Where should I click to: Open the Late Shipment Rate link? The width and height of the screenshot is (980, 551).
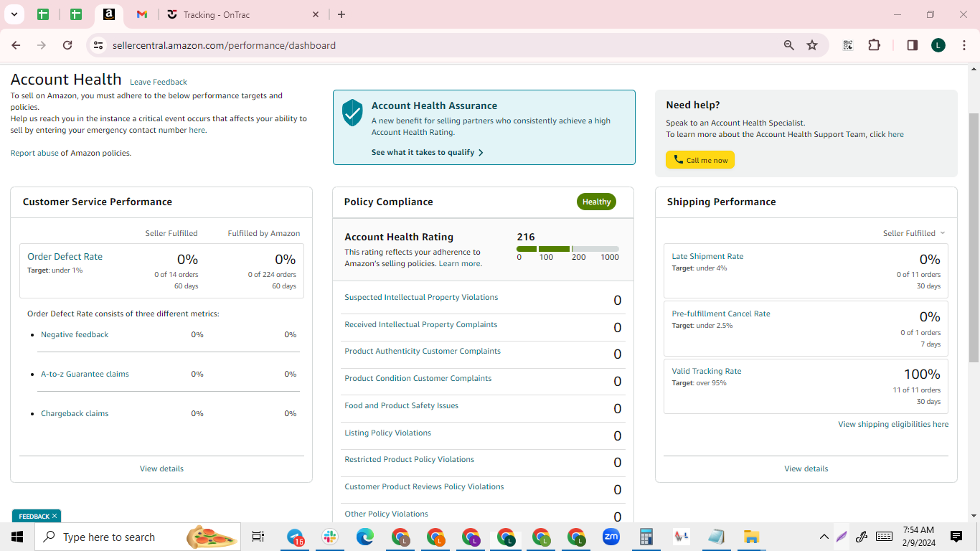pyautogui.click(x=707, y=256)
